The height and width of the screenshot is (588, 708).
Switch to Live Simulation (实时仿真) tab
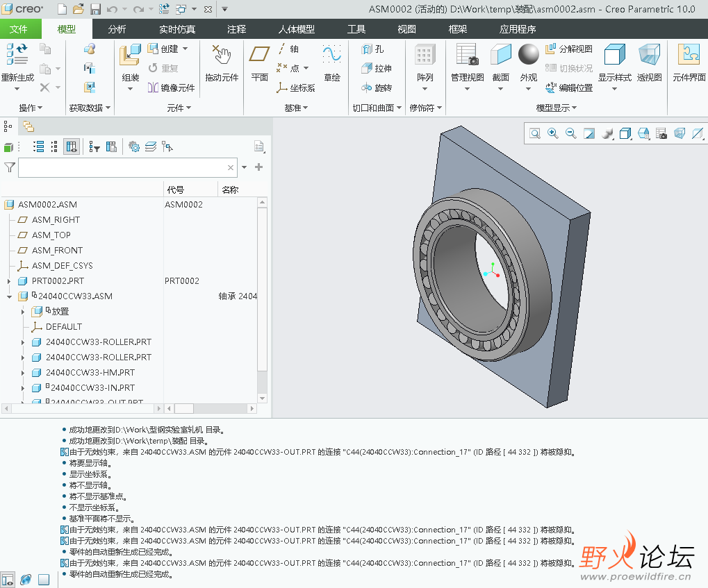(x=177, y=29)
